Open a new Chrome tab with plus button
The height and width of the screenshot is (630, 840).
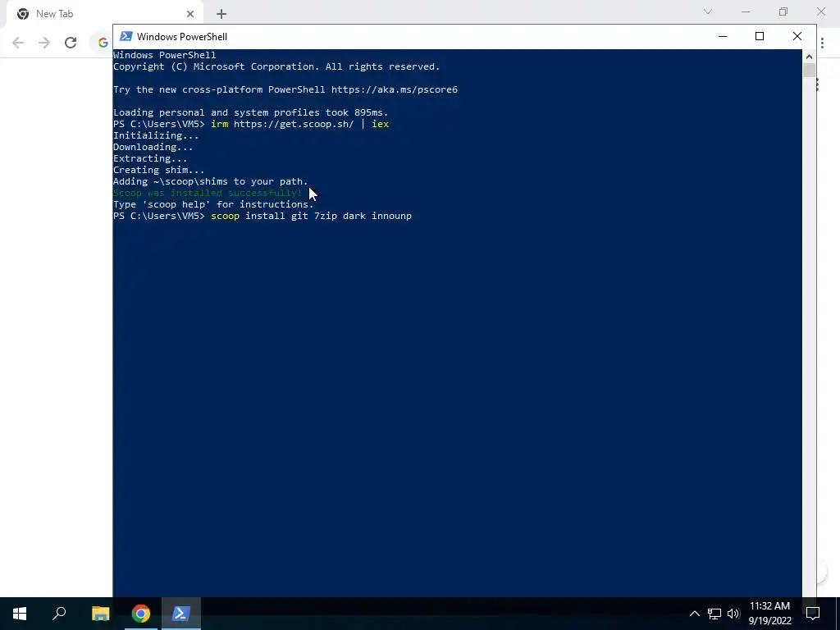221,14
